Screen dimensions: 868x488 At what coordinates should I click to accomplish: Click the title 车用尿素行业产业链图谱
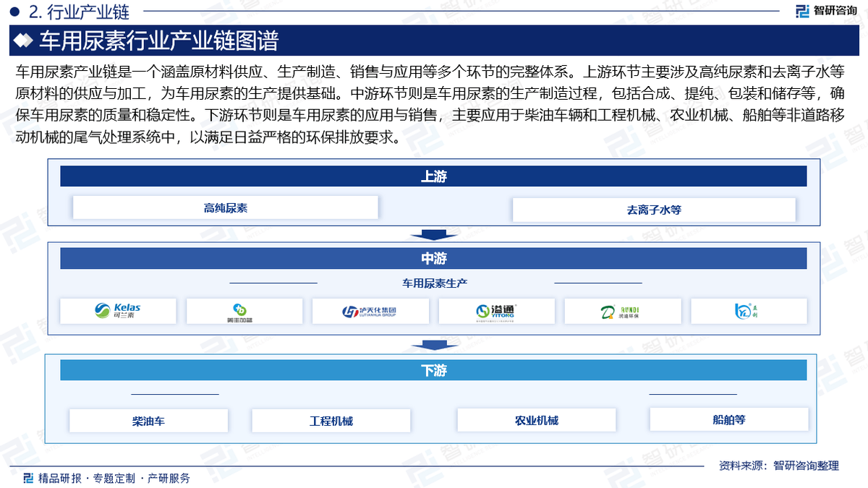coord(158,40)
